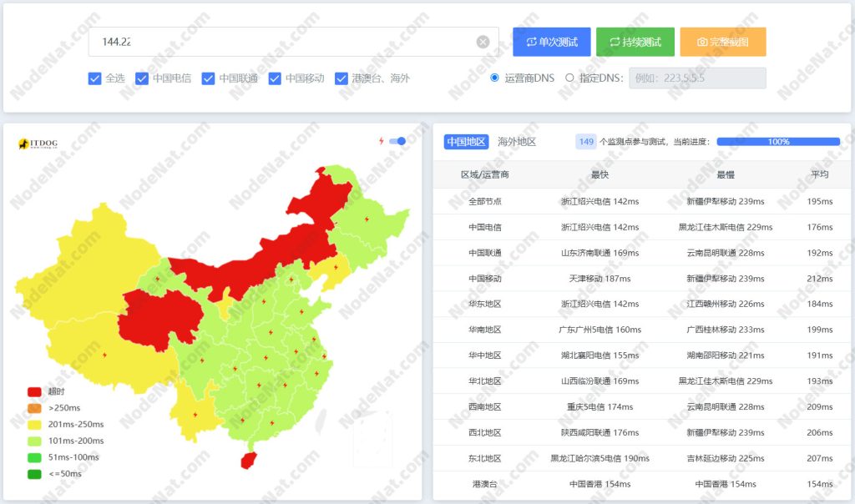Click the red Hainan island on map
Screen dimensions: 855x504
[249, 461]
